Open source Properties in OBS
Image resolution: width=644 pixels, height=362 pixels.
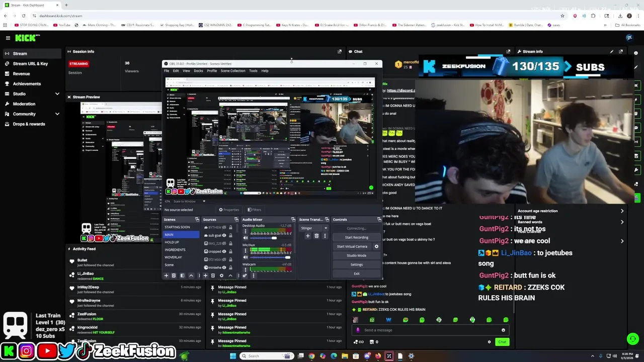pyautogui.click(x=229, y=210)
